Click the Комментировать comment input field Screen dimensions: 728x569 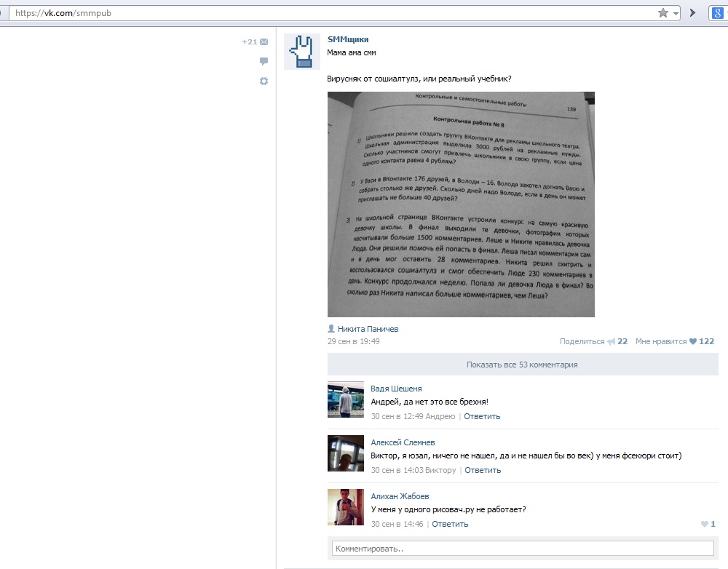tap(523, 549)
